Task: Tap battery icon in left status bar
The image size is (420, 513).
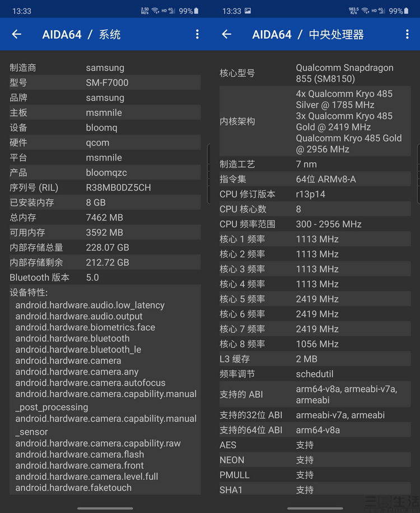Action: coord(196,11)
